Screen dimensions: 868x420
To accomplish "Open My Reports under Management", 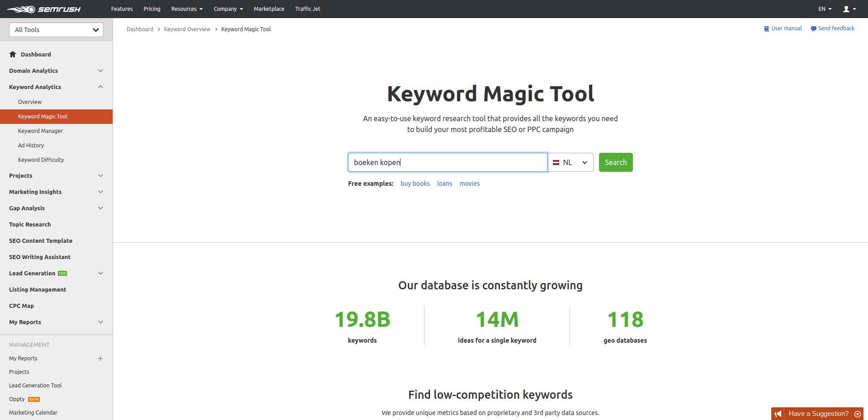I will pyautogui.click(x=23, y=359).
